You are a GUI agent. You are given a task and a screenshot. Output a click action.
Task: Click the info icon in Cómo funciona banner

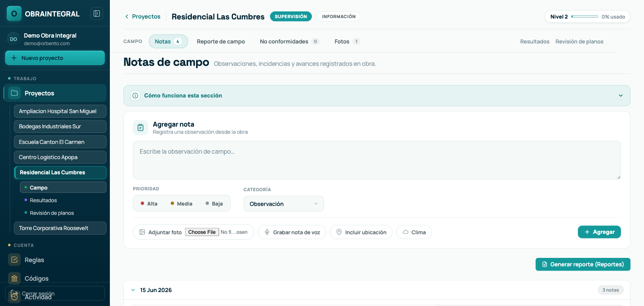135,95
